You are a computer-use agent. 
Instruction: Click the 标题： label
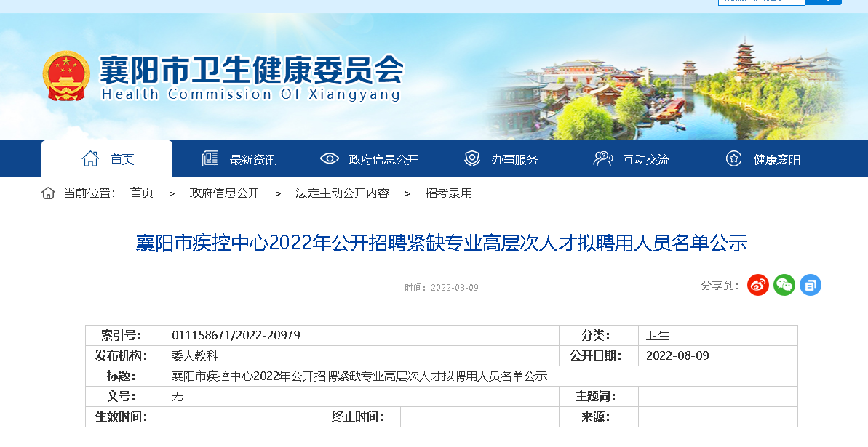[x=122, y=376]
